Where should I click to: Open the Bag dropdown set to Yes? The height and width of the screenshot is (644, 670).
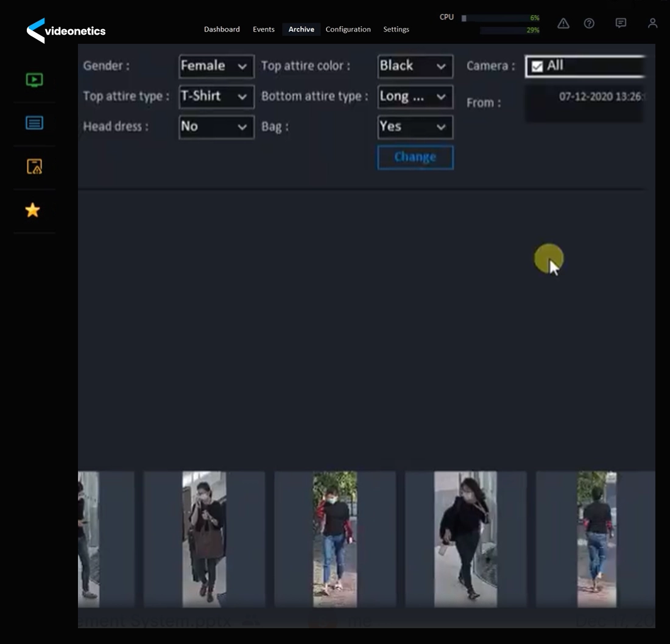pos(415,127)
